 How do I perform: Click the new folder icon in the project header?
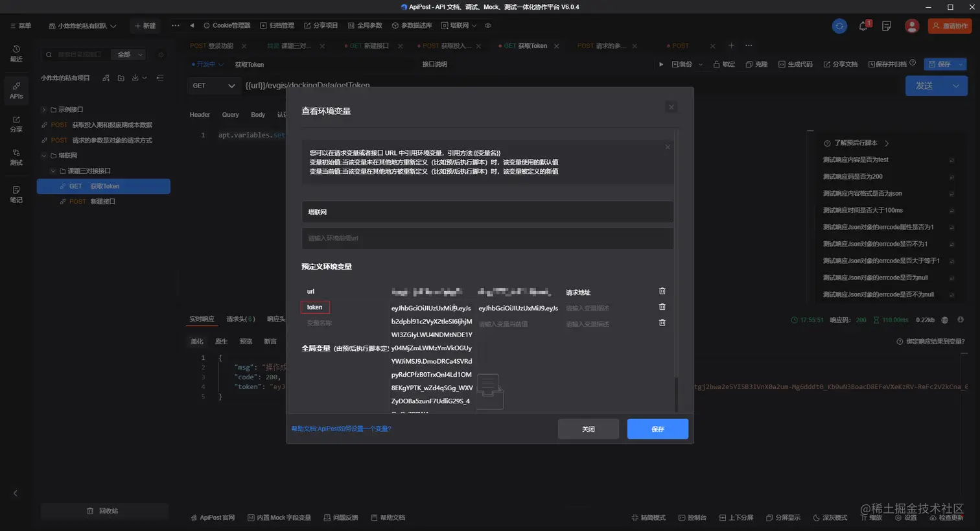121,78
